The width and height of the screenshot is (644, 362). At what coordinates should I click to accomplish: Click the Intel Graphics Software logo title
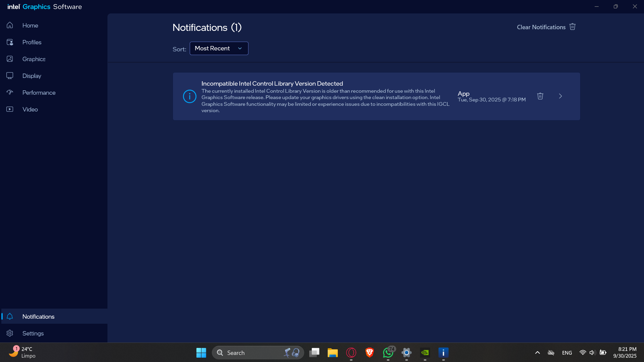pyautogui.click(x=45, y=7)
